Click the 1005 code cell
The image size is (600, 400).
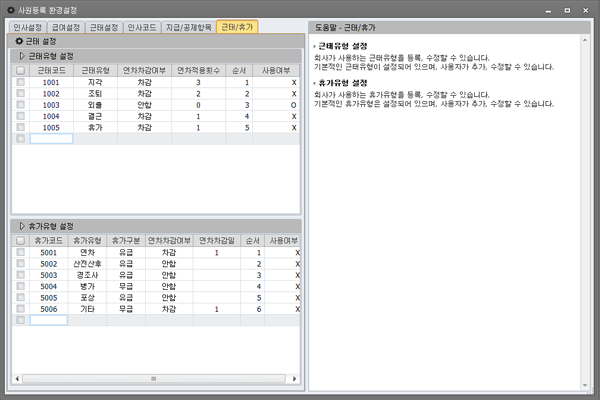51,127
